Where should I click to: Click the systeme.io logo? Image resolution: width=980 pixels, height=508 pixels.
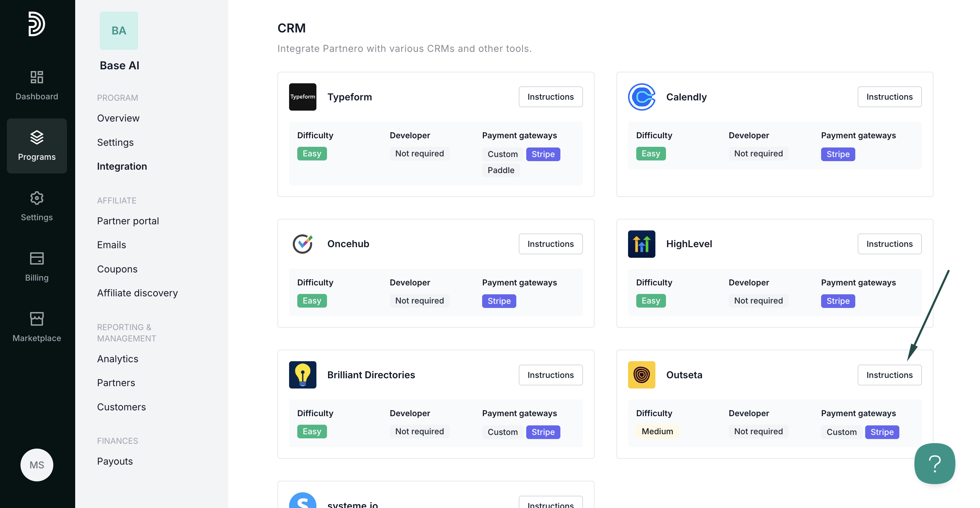point(302,501)
